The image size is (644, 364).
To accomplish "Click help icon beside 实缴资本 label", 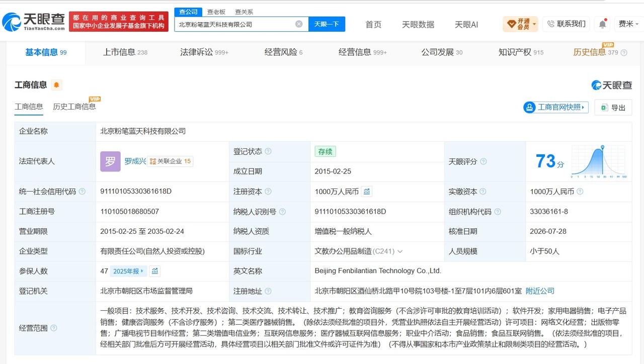I will coord(483,192).
